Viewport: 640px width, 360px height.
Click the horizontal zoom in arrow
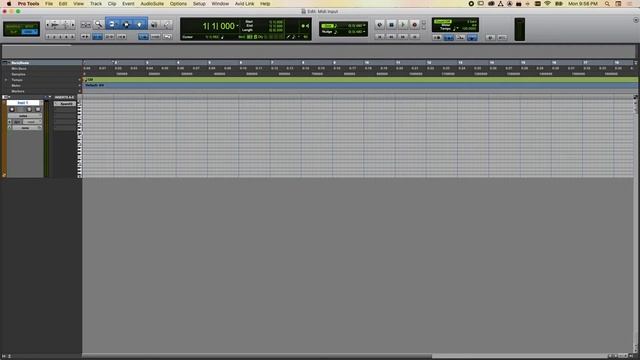73,25
